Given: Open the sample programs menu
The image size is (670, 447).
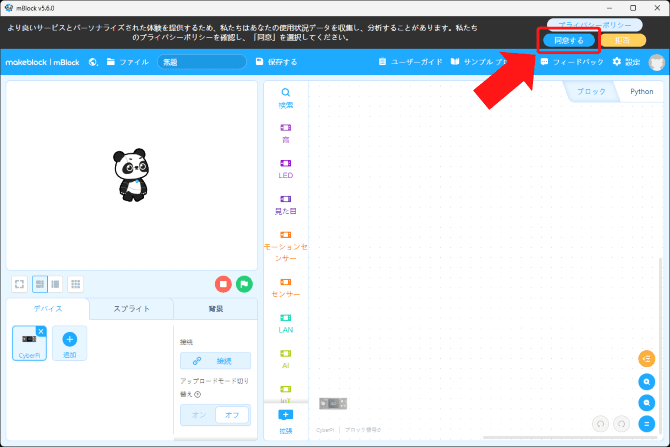Looking at the screenshot, I should coord(479,62).
